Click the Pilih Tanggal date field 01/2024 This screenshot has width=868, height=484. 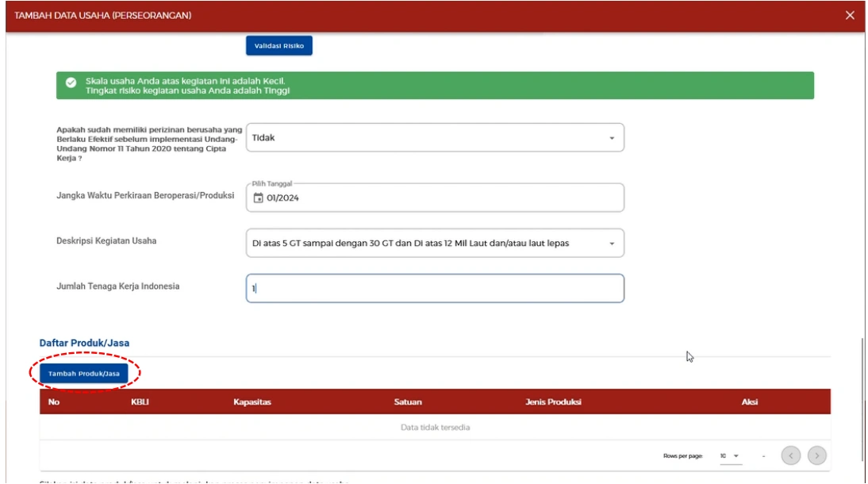point(435,198)
